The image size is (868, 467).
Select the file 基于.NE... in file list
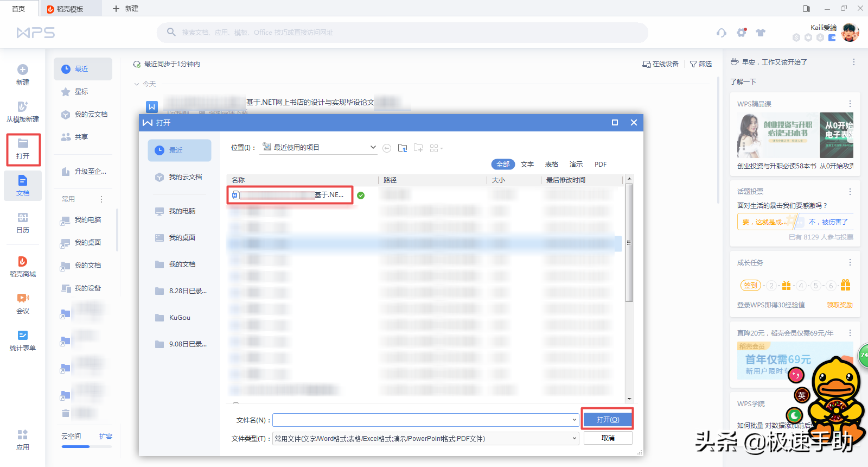click(x=290, y=195)
